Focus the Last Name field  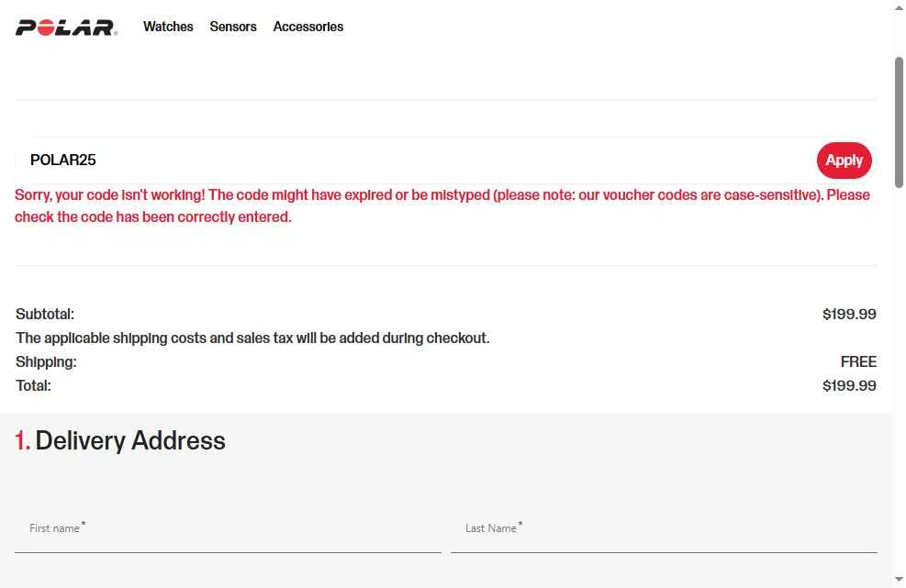point(664,530)
